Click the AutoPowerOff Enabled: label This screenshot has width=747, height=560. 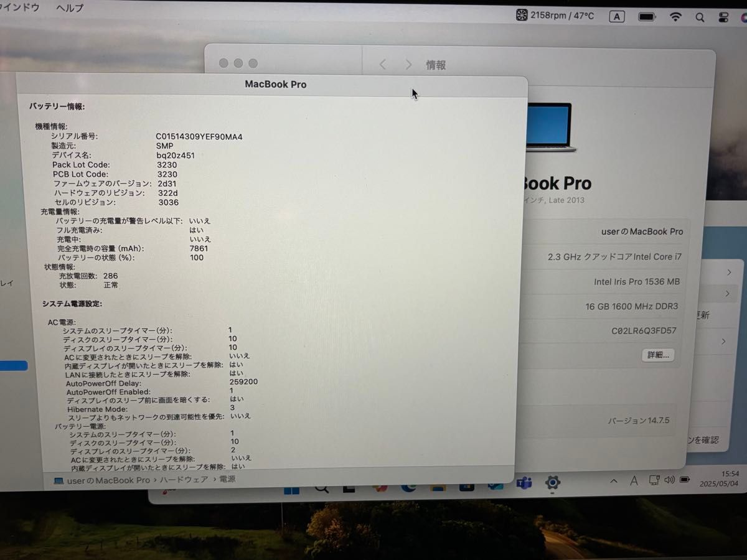pos(109,392)
